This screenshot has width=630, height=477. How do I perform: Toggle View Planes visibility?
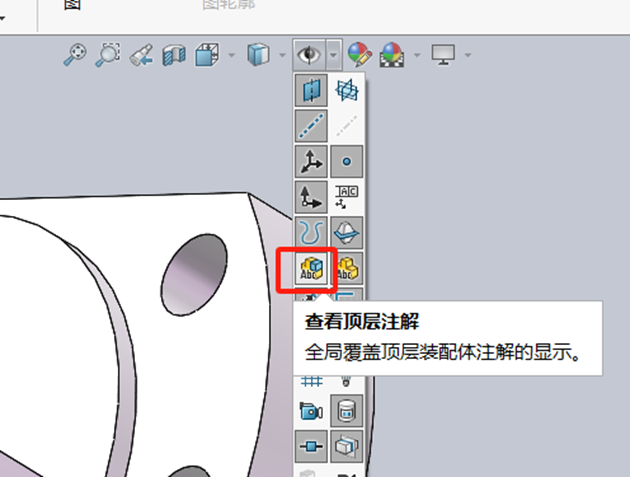pos(312,91)
